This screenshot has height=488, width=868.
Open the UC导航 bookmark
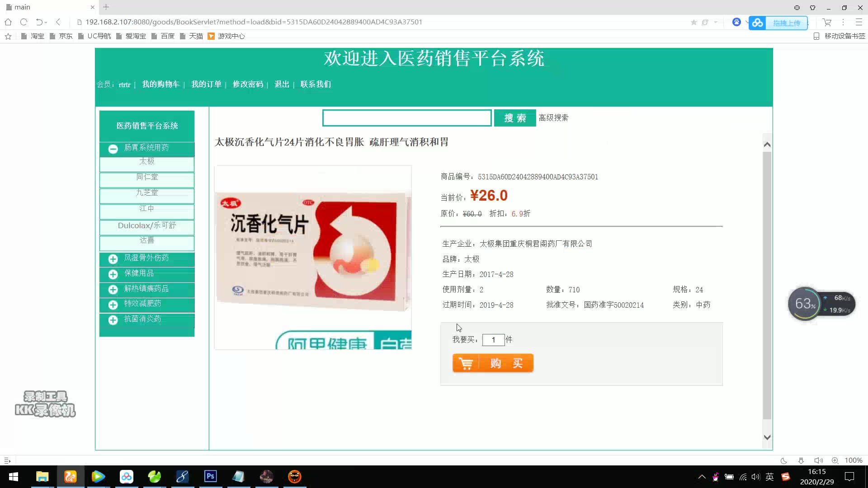94,36
